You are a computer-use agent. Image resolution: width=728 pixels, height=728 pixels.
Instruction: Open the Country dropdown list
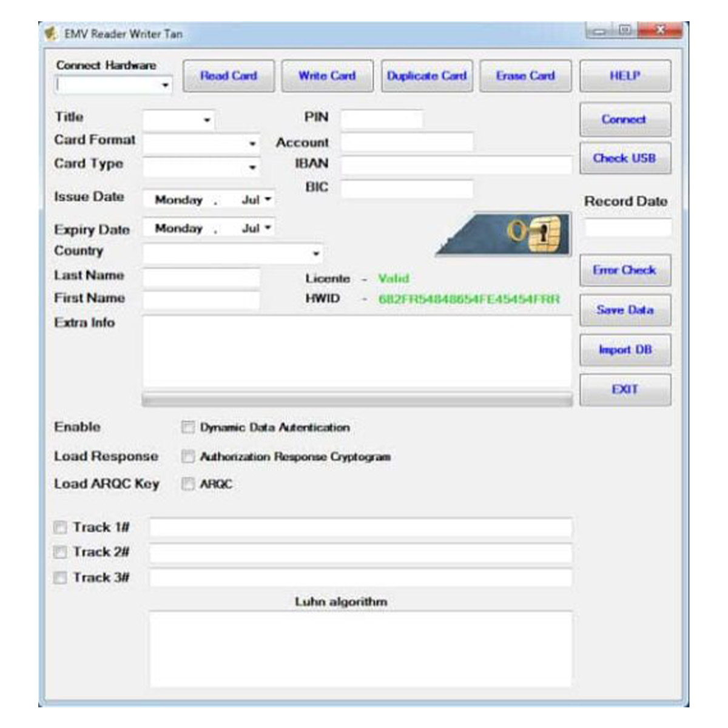coord(315,254)
